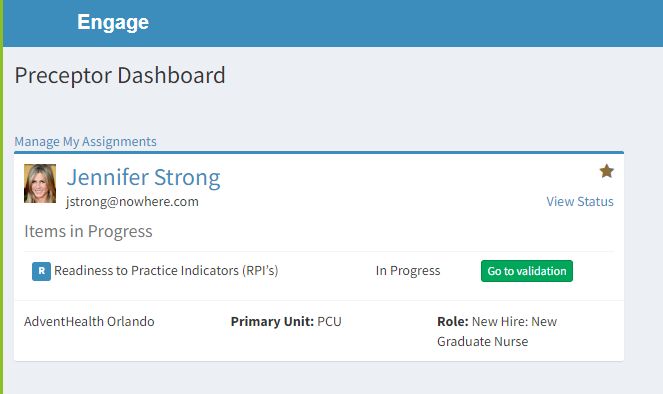Click the Role New Graduate Nurse text
The height and width of the screenshot is (394, 663).
point(497,331)
